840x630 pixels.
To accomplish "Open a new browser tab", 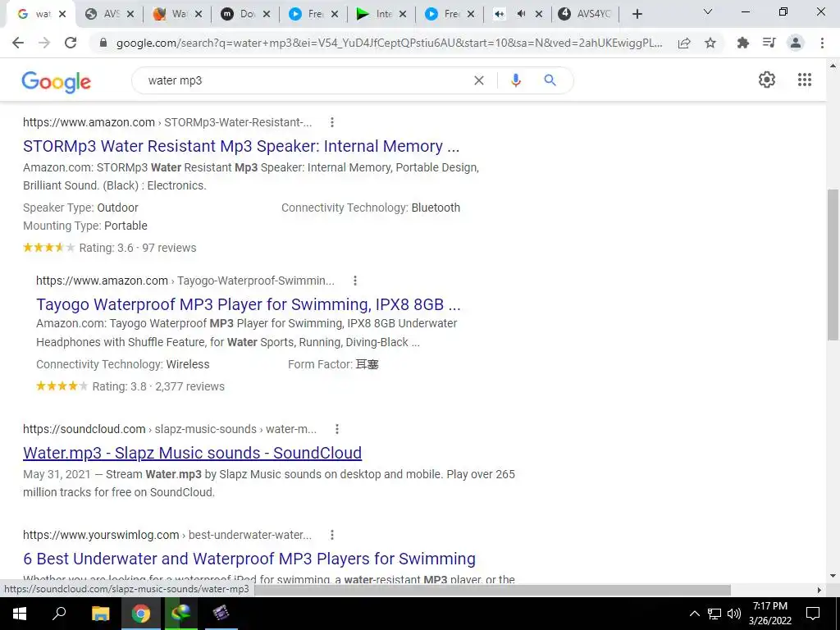I will tap(637, 15).
